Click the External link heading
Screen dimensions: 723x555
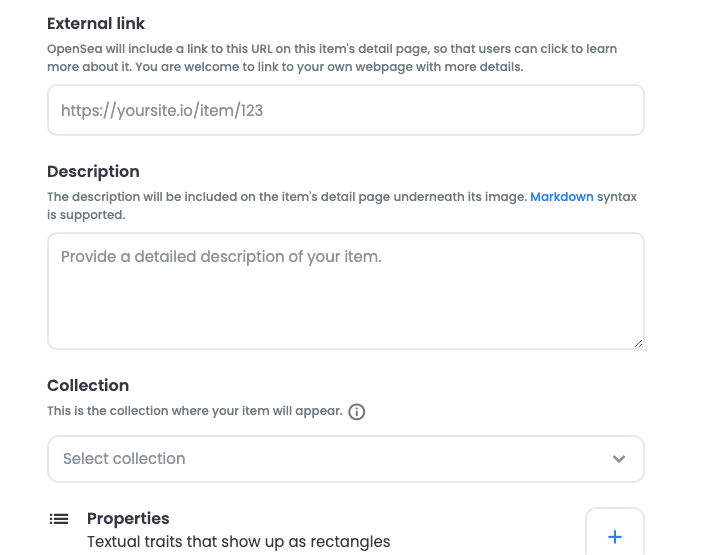96,23
